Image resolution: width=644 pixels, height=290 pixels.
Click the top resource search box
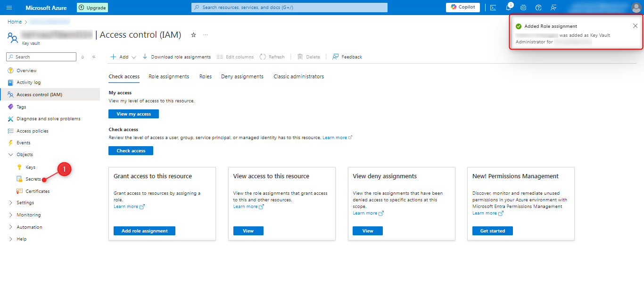[x=289, y=8]
